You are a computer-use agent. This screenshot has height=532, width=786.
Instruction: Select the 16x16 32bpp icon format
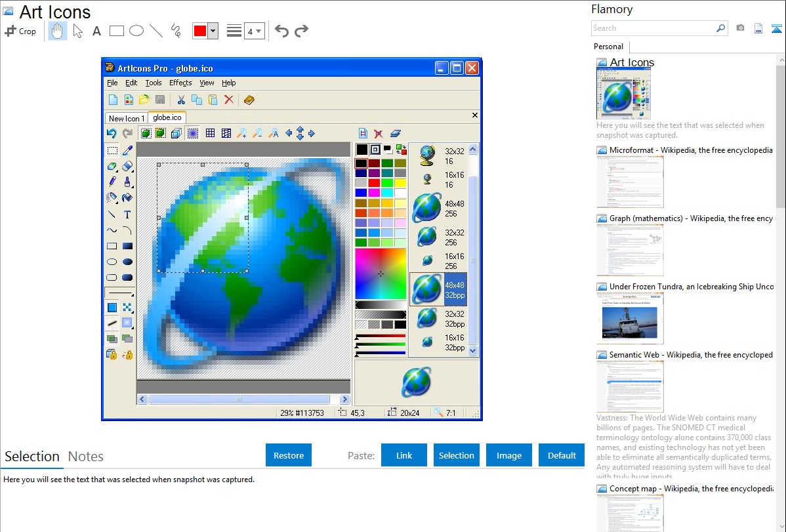pos(439,342)
